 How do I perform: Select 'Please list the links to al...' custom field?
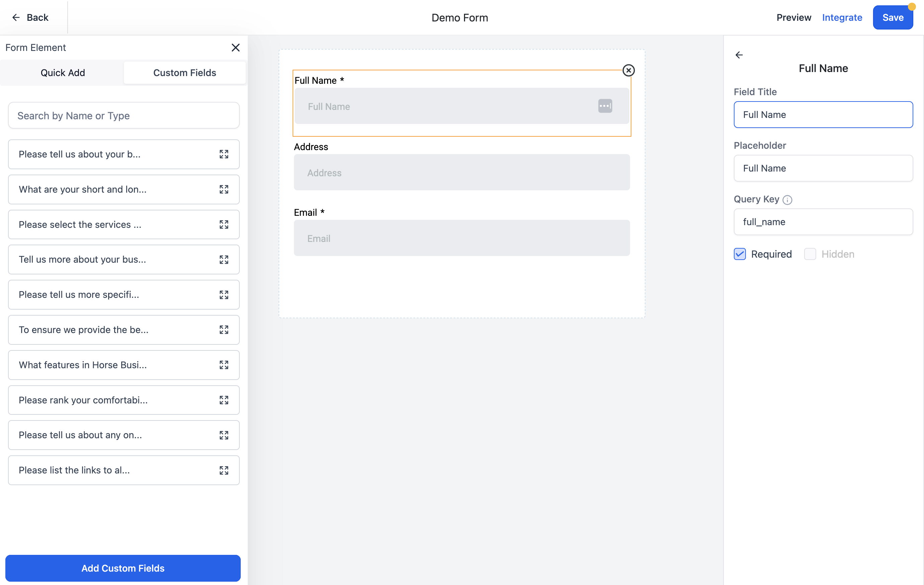(124, 470)
